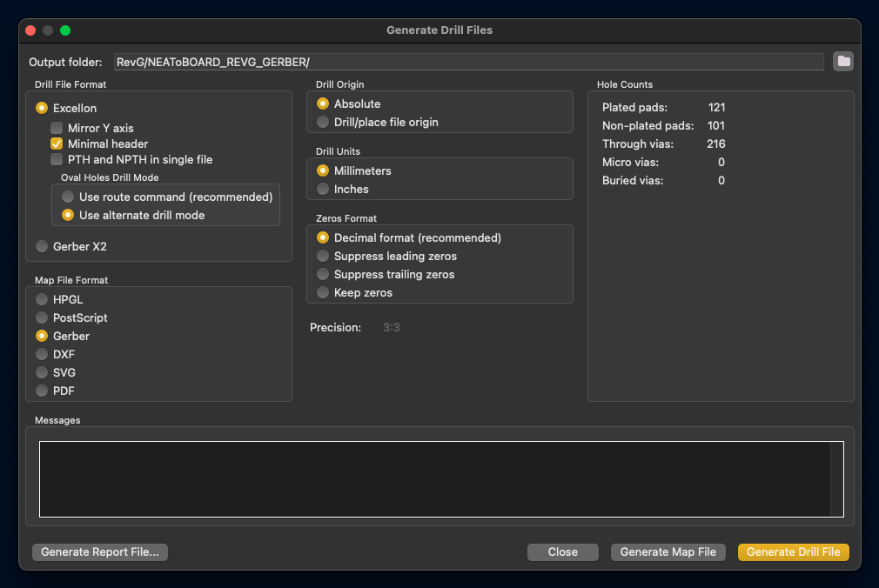Click the Through vias count 216
The image size is (879, 588).
tap(716, 144)
